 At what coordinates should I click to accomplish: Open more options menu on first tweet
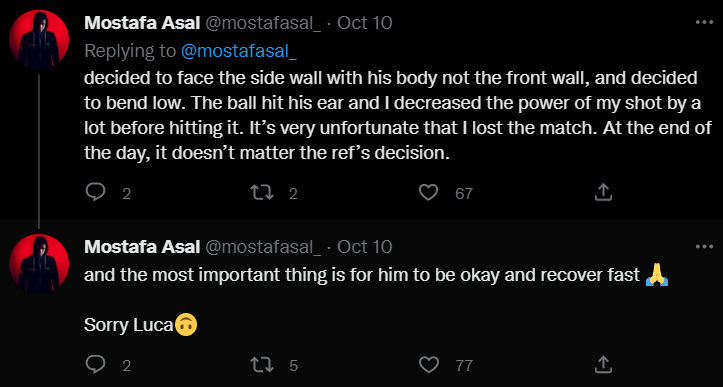(704, 23)
